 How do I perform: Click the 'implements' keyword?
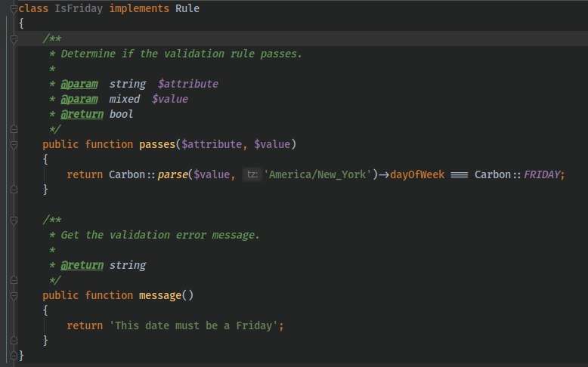(139, 8)
